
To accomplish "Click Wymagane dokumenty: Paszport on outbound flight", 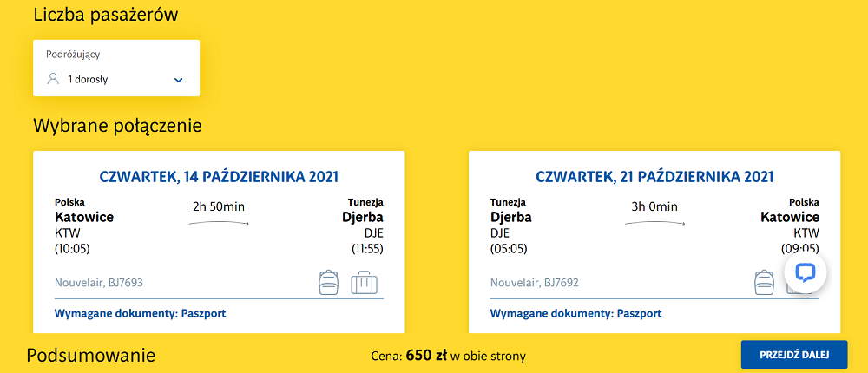I will (x=140, y=314).
